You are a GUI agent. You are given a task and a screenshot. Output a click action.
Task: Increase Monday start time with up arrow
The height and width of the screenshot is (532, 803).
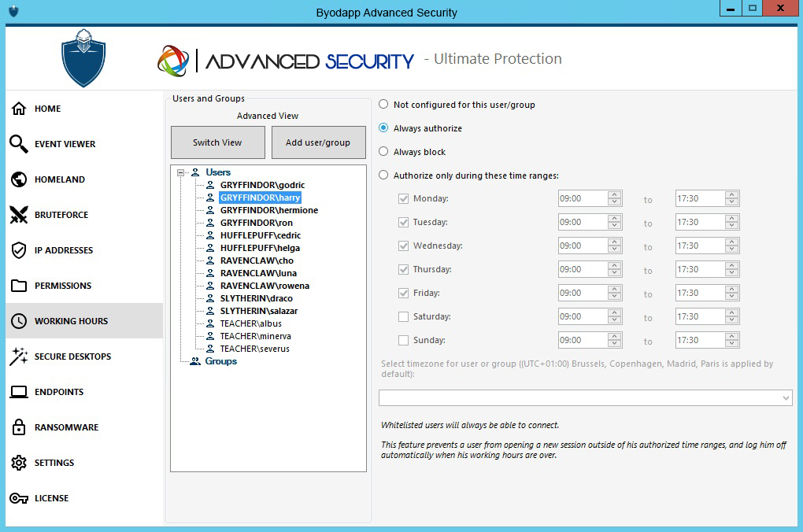(x=615, y=195)
